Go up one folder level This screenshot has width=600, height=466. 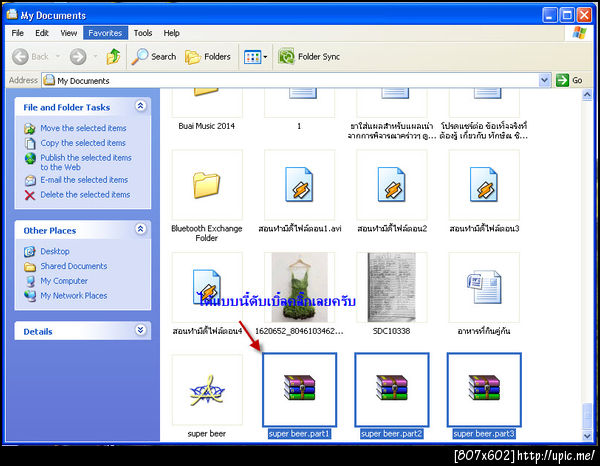click(x=113, y=57)
